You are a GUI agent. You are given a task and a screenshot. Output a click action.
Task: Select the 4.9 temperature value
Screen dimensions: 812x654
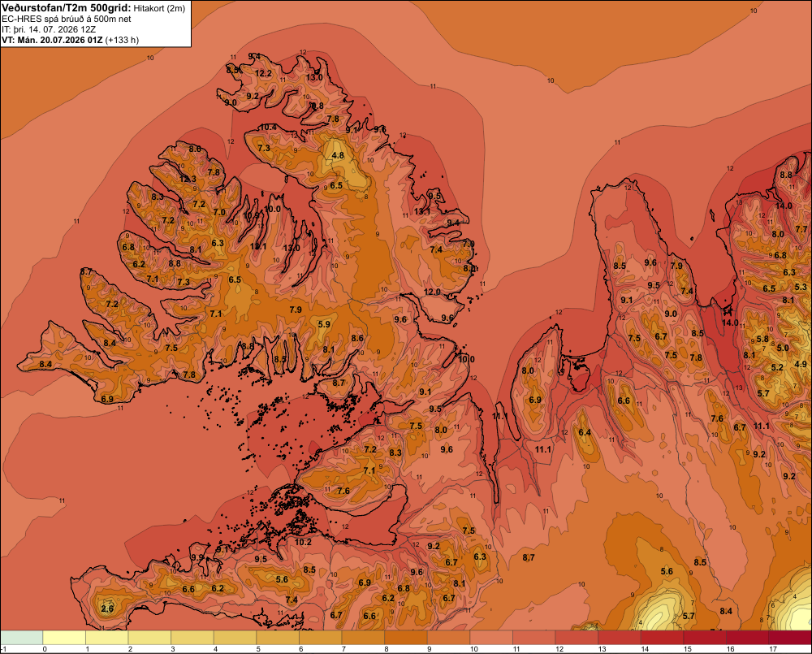[801, 364]
